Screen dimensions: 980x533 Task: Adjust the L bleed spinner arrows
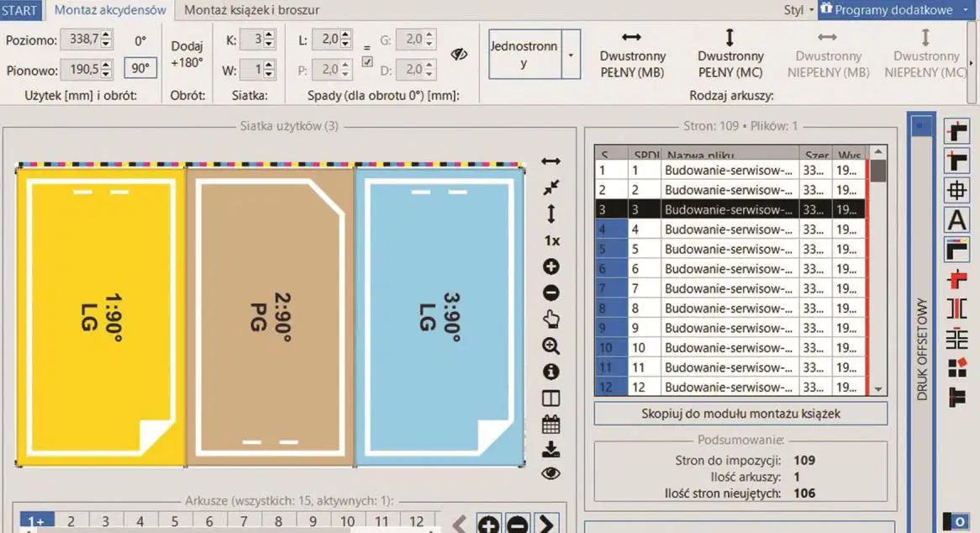pyautogui.click(x=345, y=40)
